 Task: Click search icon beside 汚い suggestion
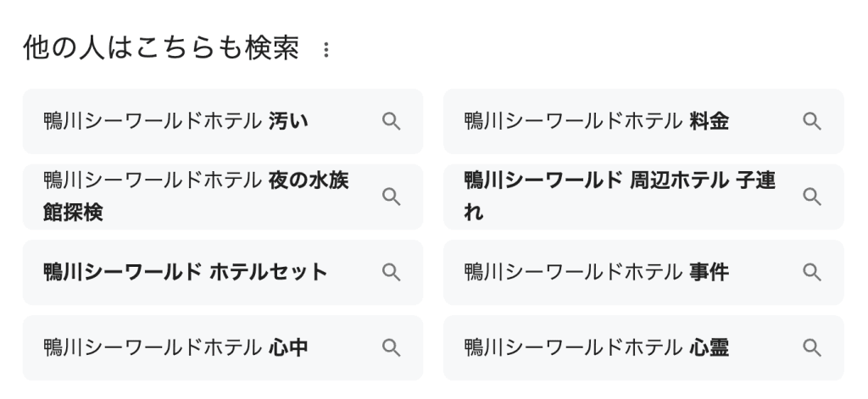pos(392,121)
